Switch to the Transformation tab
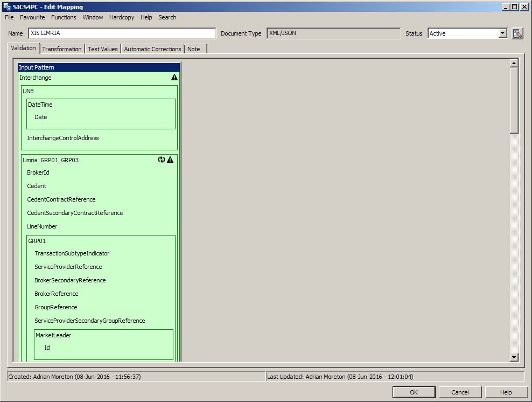Image resolution: width=532 pixels, height=402 pixels. [62, 49]
